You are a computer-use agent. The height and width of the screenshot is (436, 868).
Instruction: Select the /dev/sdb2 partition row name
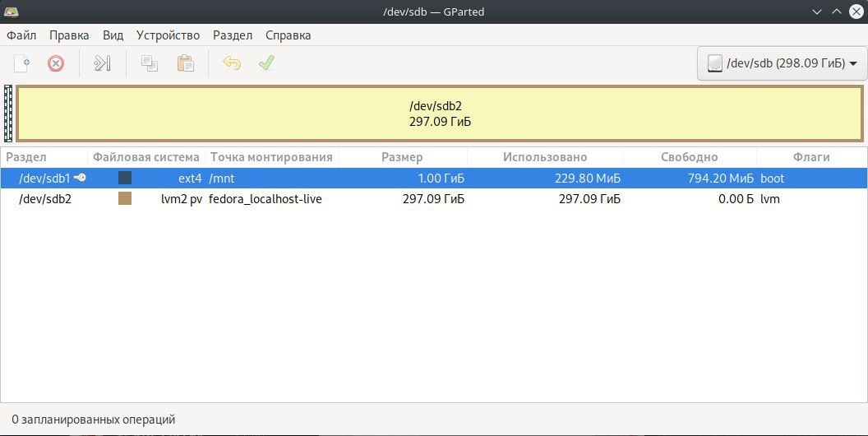point(45,199)
